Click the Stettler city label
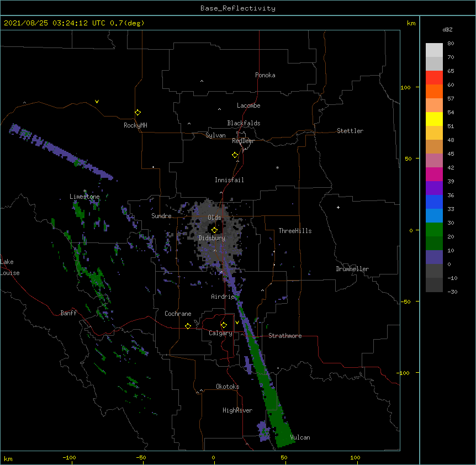Image resolution: width=476 pixels, height=465 pixels. (x=350, y=131)
